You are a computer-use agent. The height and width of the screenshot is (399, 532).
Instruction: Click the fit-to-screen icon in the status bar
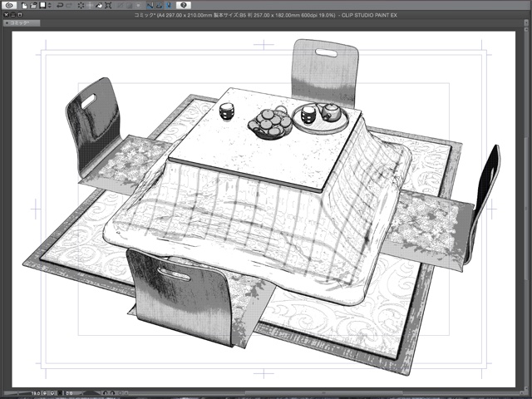(x=60, y=393)
